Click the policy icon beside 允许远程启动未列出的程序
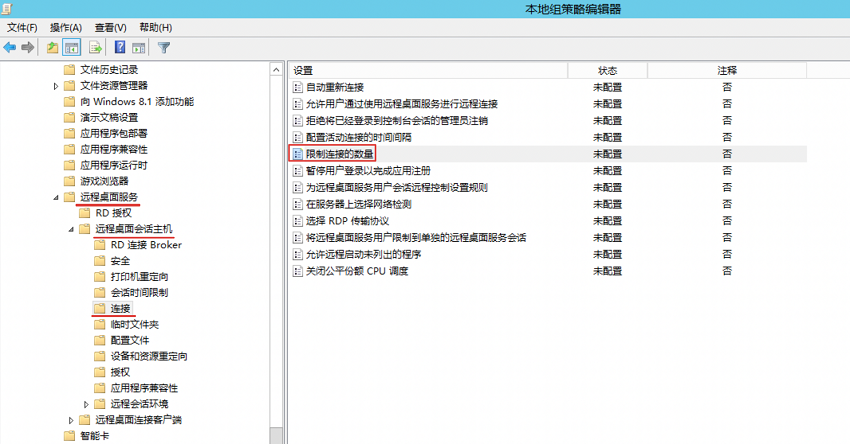Viewport: 850px width, 444px height. pos(297,254)
